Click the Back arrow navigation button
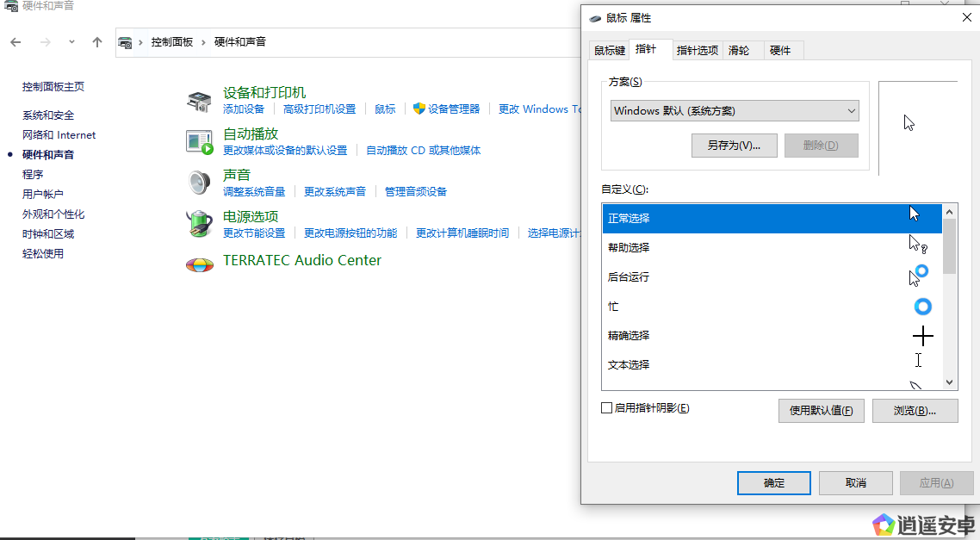The image size is (980, 540). 16,42
